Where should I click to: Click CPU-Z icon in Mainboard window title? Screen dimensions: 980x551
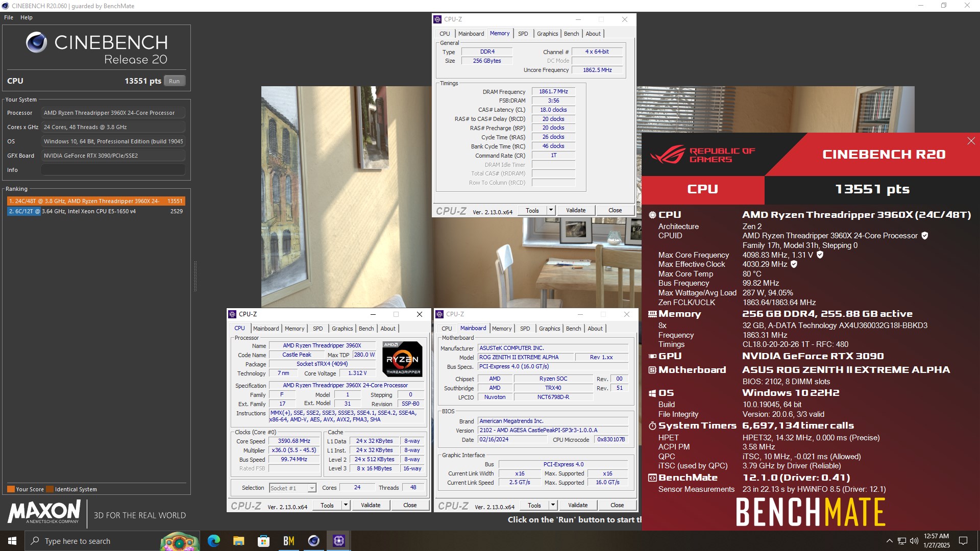439,314
